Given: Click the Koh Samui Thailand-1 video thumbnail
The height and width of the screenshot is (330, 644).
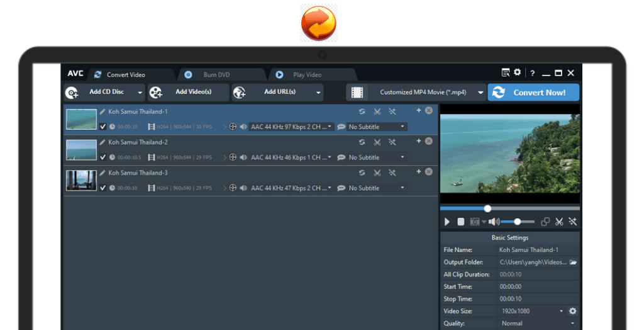Looking at the screenshot, I should (x=81, y=119).
